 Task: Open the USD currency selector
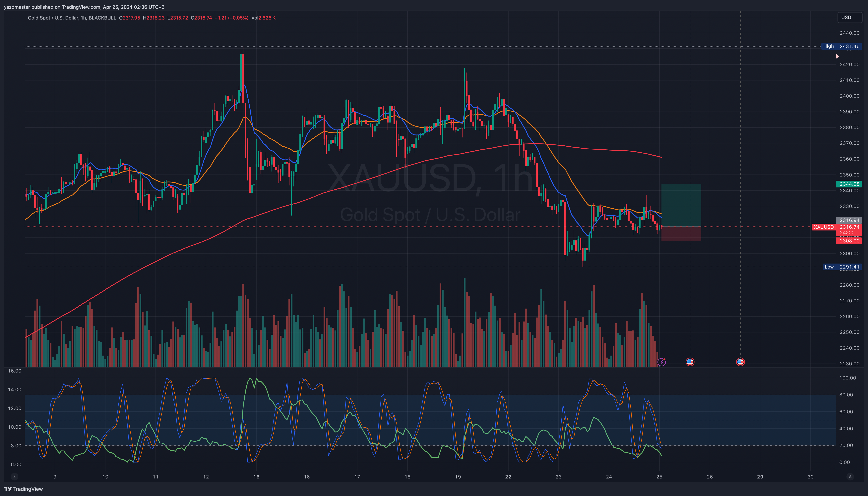[x=850, y=17]
